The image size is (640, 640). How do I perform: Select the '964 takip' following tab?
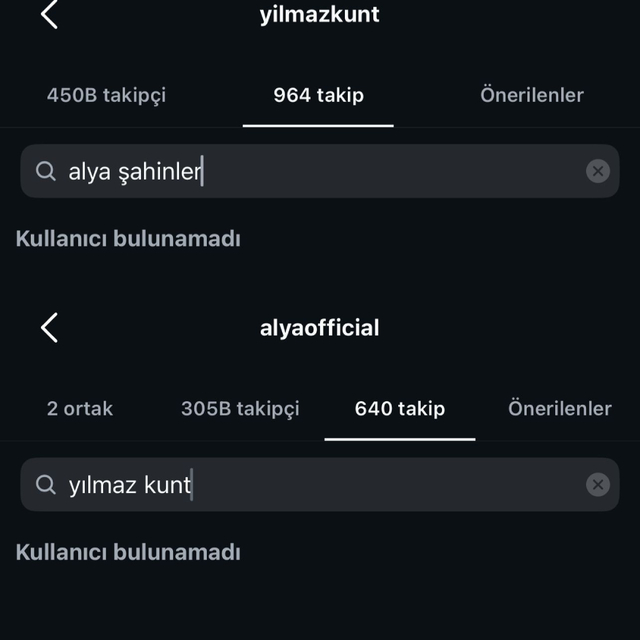[318, 95]
